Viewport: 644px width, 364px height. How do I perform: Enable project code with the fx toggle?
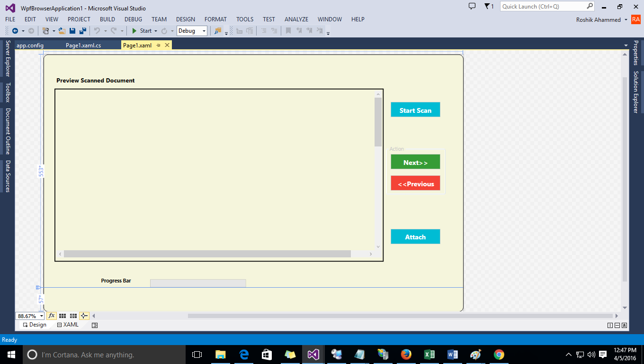tap(51, 316)
